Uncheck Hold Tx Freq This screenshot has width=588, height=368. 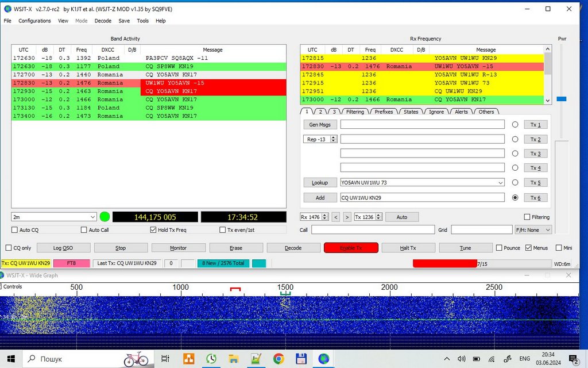(x=153, y=230)
